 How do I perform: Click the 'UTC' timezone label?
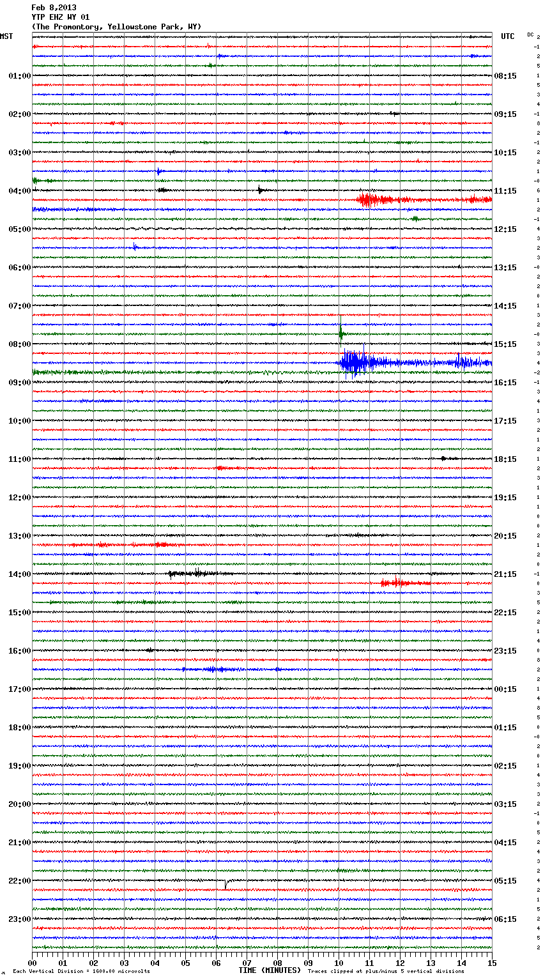(508, 36)
